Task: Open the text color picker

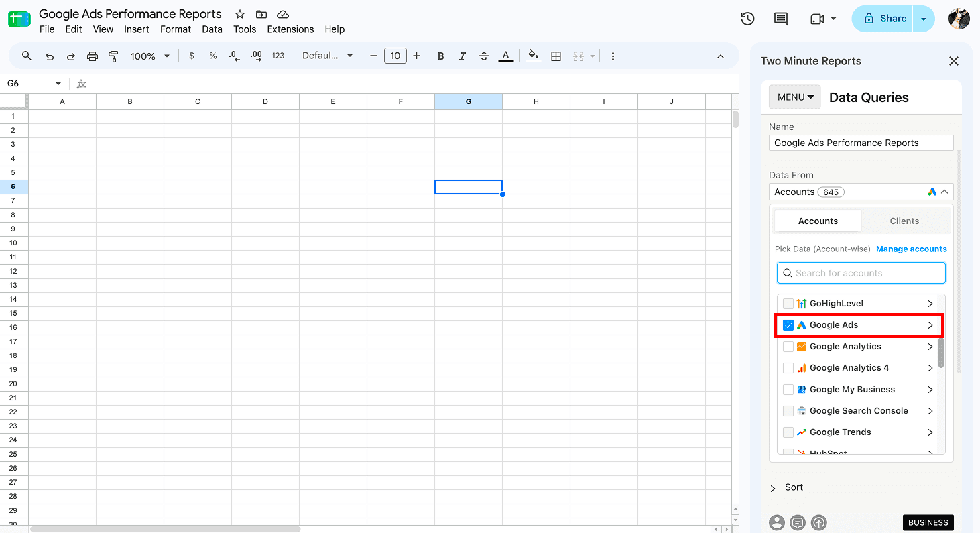Action: (506, 56)
